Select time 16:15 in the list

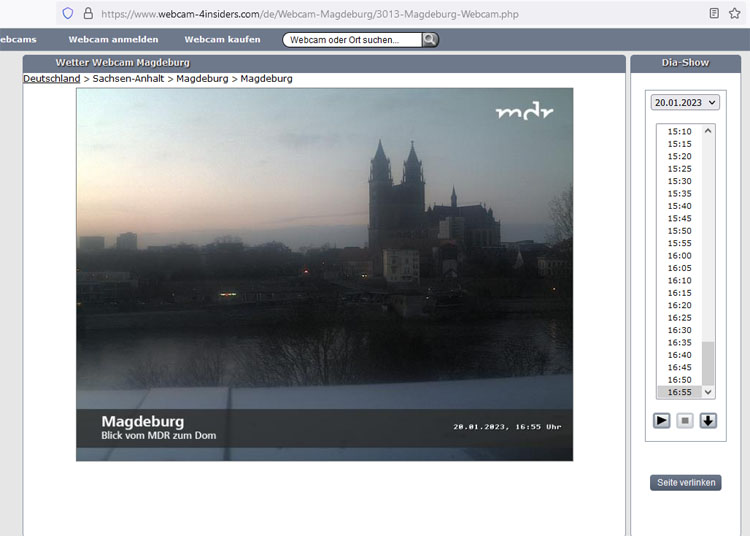(679, 293)
